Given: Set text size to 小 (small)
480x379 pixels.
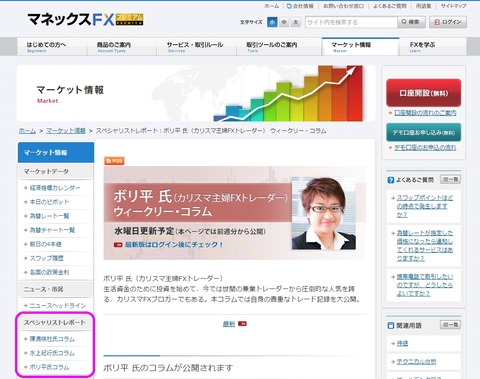Looking at the screenshot, I should click(x=272, y=22).
